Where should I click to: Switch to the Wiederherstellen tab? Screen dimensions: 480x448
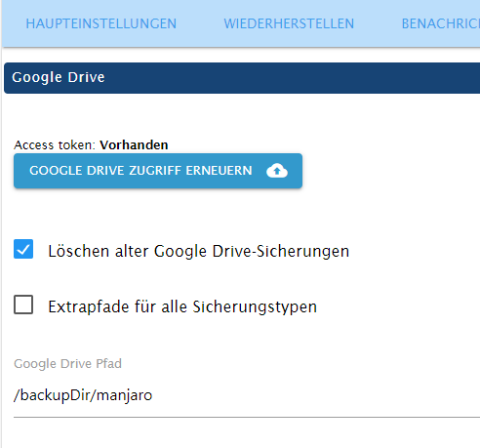pyautogui.click(x=289, y=23)
